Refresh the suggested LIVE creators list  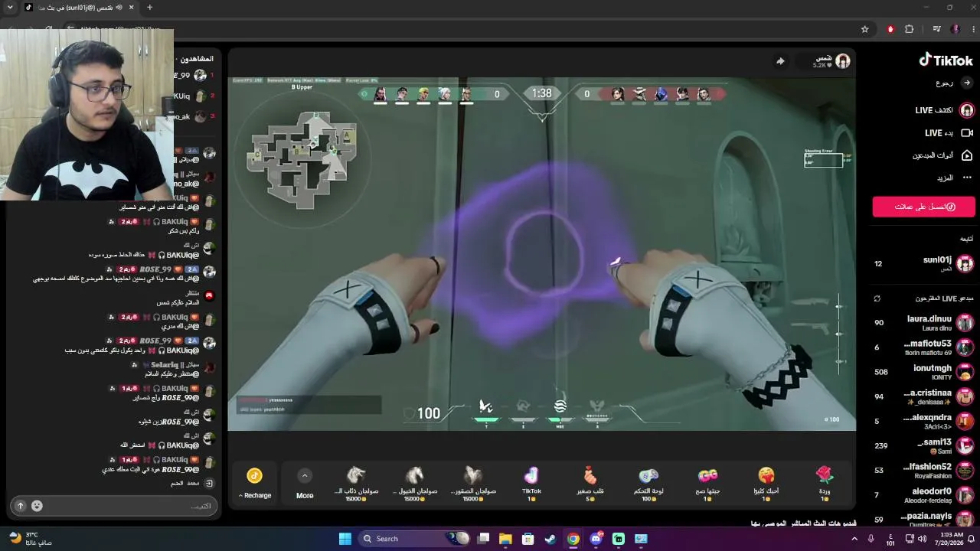(877, 298)
